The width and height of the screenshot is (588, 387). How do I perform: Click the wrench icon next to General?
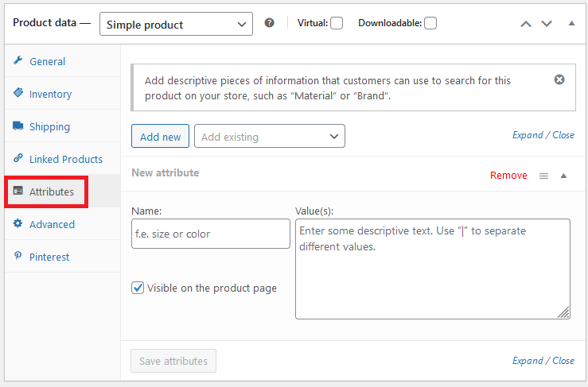pyautogui.click(x=18, y=61)
